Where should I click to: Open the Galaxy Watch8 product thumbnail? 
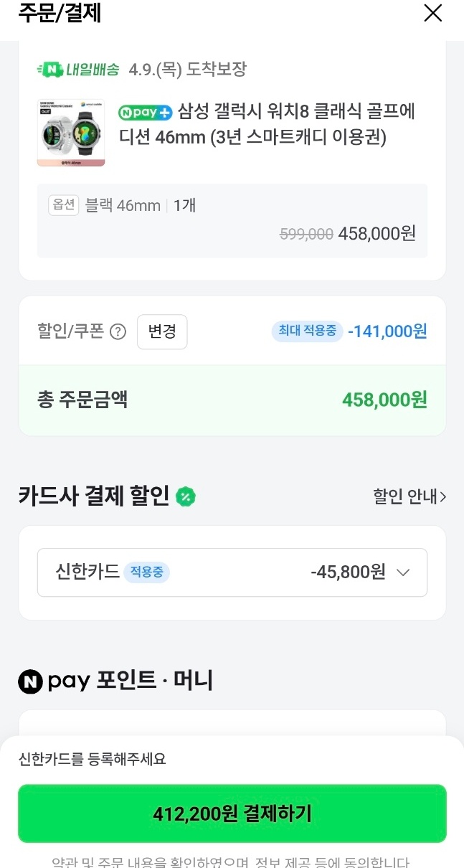[x=71, y=133]
